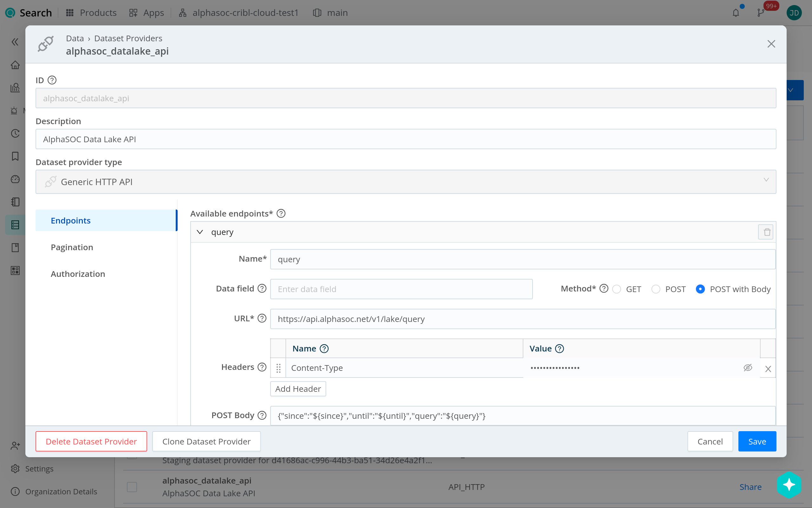The height and width of the screenshot is (508, 812).
Task: Open the Products menu
Action: coord(91,13)
